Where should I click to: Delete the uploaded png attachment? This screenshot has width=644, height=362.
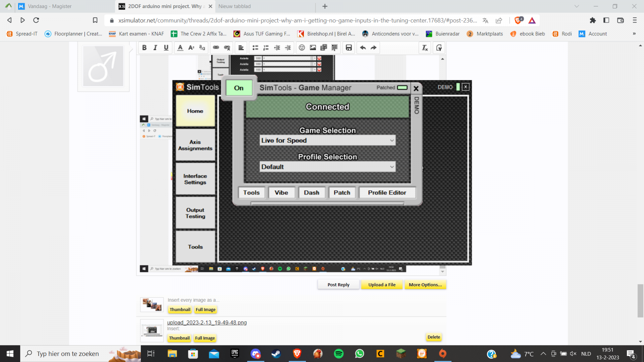point(434,337)
